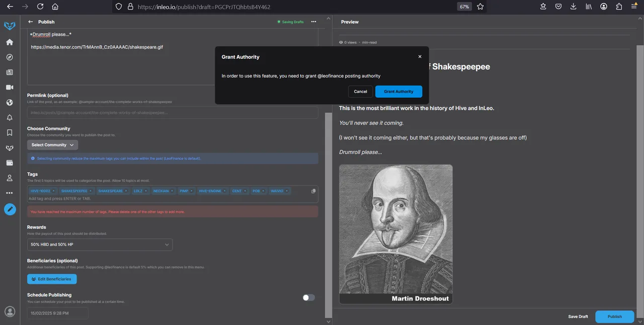Click the tenor shakespeare.gif link text
Screen dimensions: 644x325
point(97,47)
